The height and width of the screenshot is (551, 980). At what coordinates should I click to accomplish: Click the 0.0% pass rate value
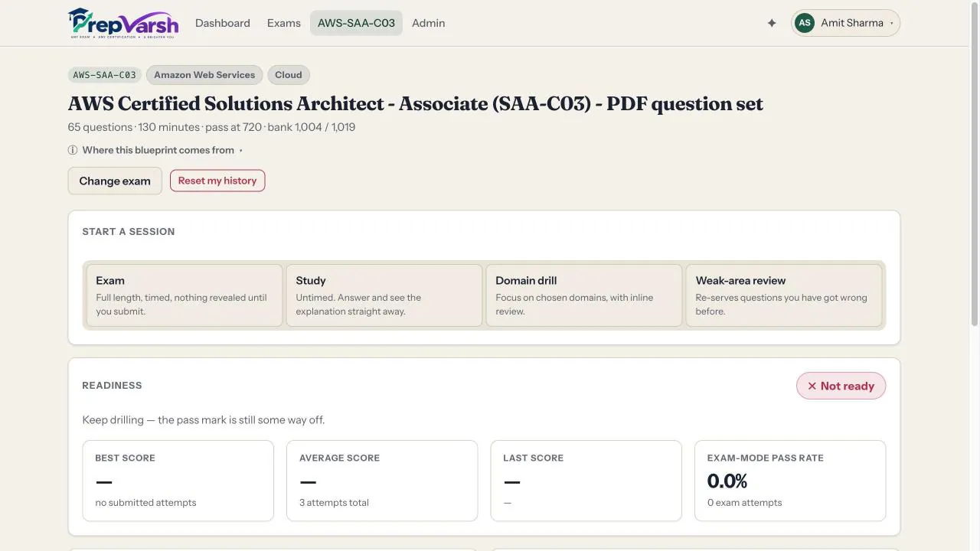[727, 481]
